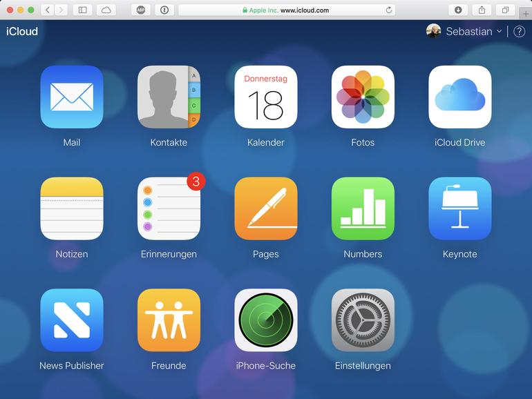532x399 pixels.
Task: Open iCloud Drive
Action: click(459, 97)
